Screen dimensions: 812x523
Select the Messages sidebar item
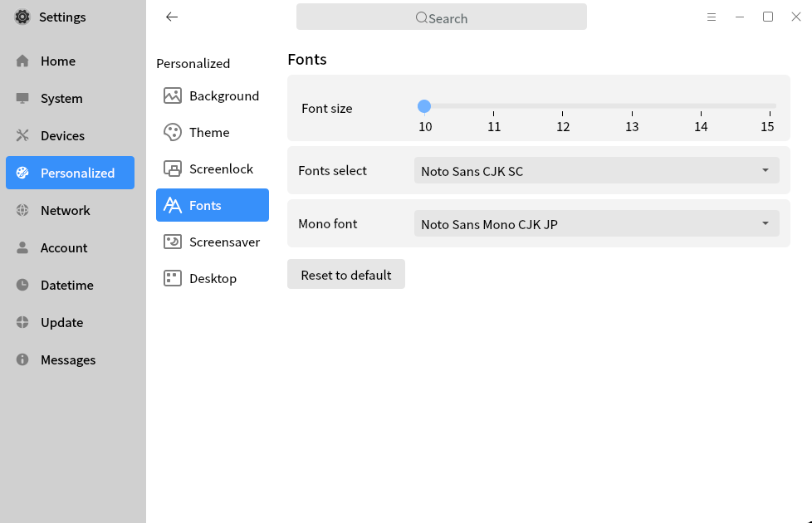coord(67,359)
